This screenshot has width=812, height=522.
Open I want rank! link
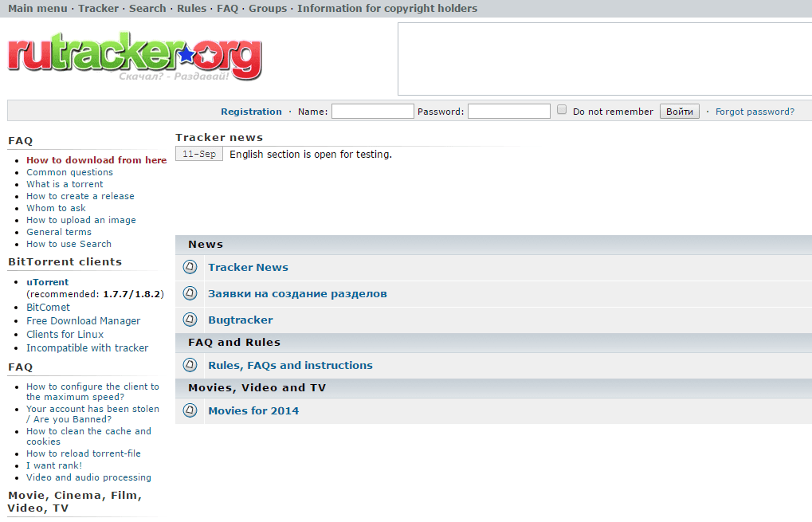(54, 465)
